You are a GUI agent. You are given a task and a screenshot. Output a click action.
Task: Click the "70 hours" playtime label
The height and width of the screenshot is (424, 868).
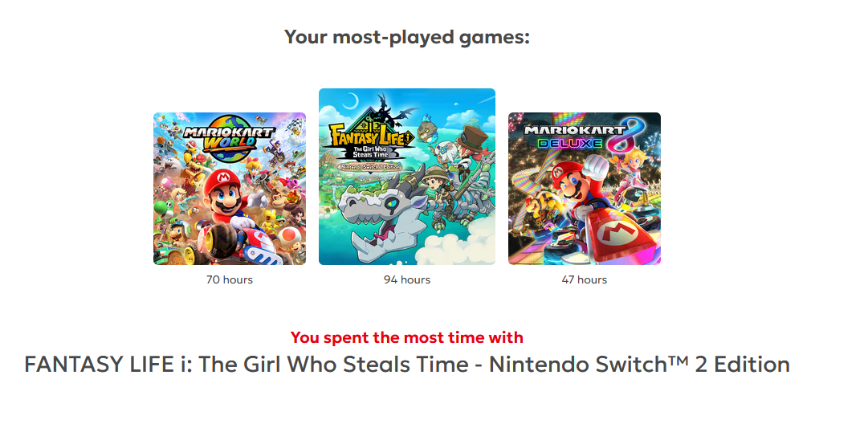(x=230, y=280)
